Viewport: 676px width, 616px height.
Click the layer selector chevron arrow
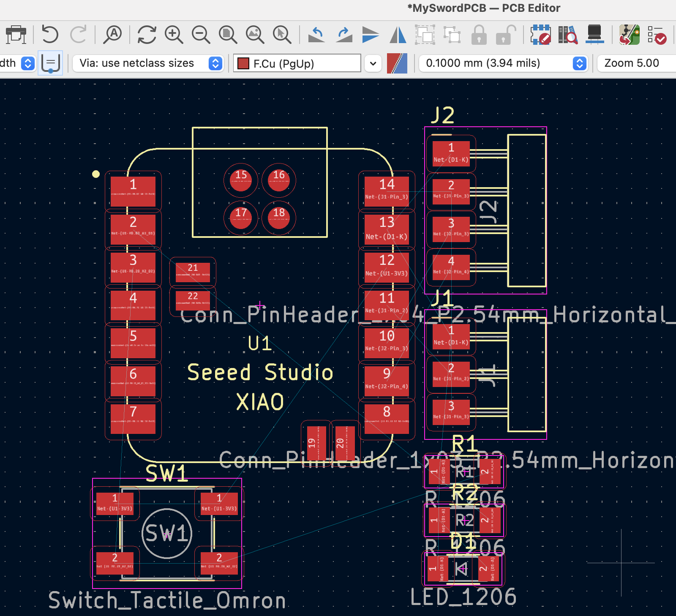[x=373, y=63]
